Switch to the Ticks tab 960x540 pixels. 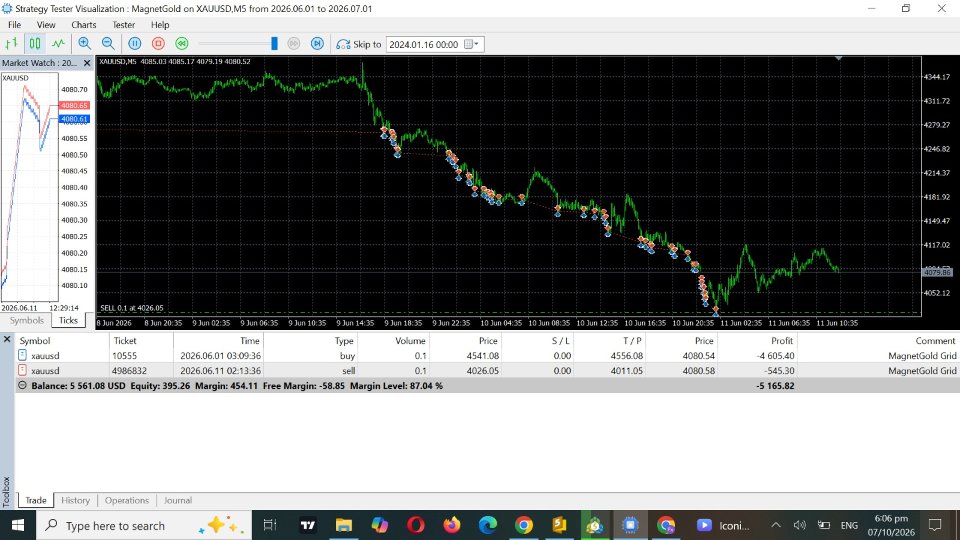click(69, 320)
